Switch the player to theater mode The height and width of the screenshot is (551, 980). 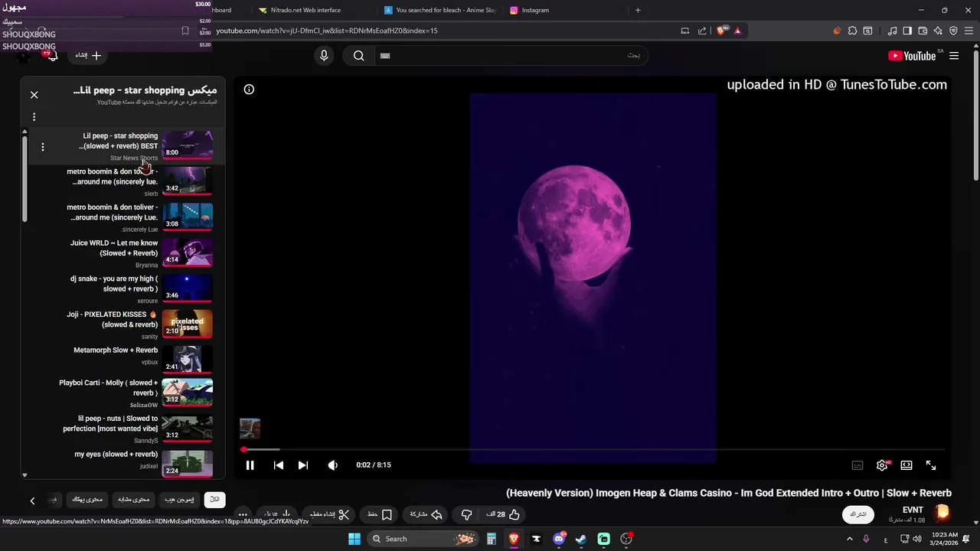[906, 465]
